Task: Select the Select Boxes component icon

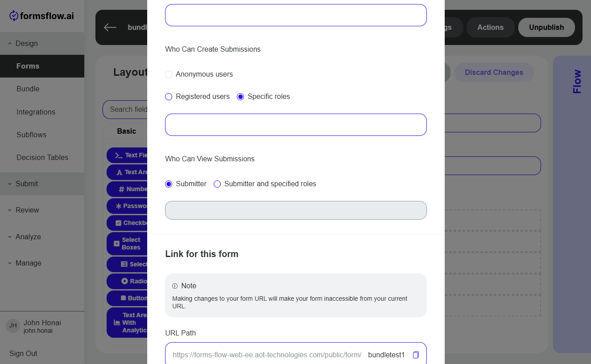Action: [117, 244]
